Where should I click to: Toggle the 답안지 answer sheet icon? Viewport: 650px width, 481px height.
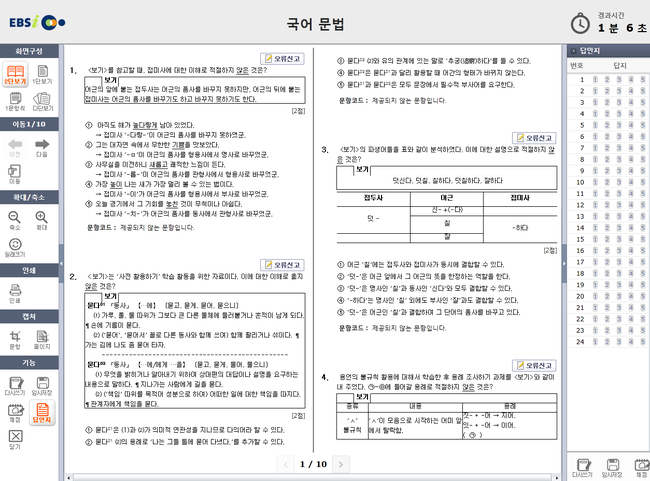(x=42, y=413)
